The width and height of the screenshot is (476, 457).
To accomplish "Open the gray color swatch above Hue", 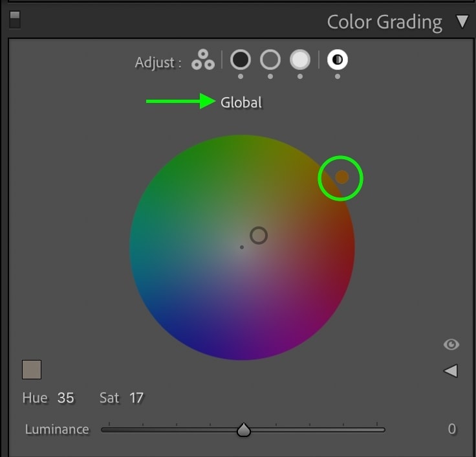I will (x=32, y=370).
